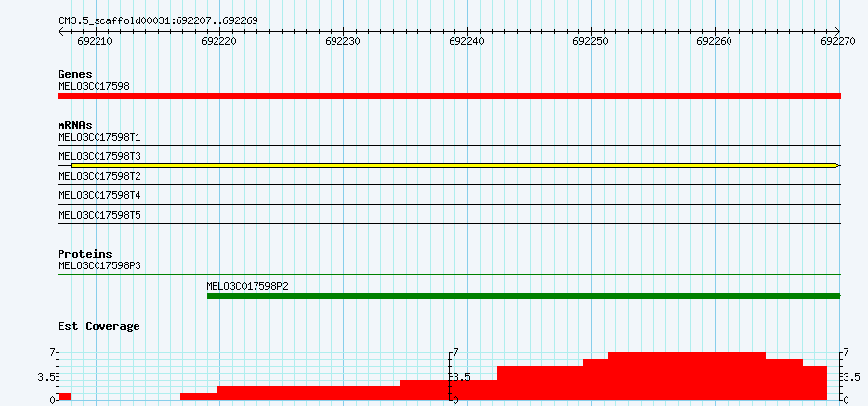Image resolution: width=868 pixels, height=406 pixels.
Task: Click the red MELO3C017598 gene bar
Action: (x=449, y=96)
